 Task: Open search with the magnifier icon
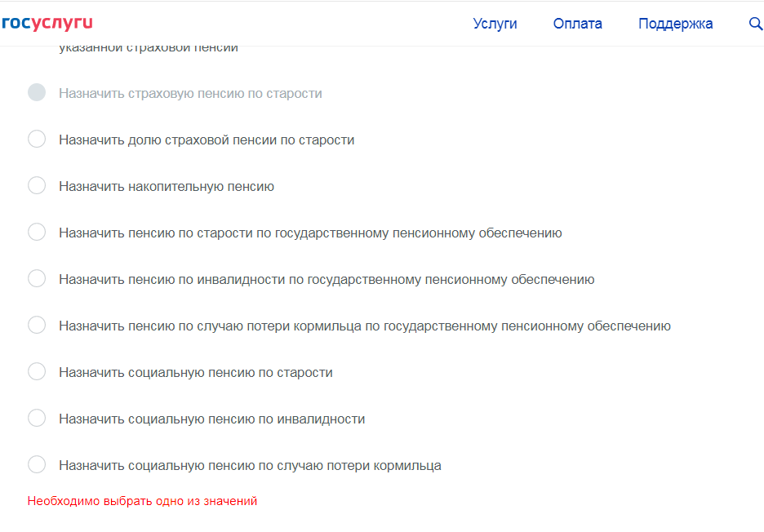(x=755, y=24)
